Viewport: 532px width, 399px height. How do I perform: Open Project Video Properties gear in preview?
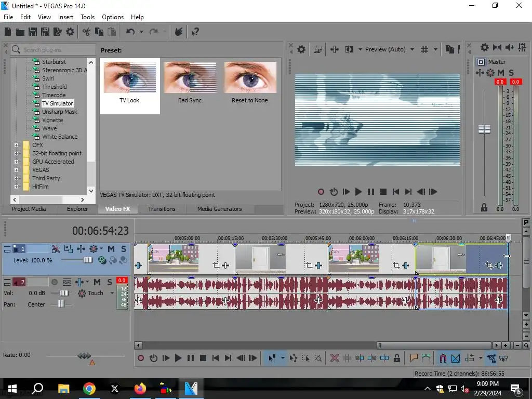(301, 49)
